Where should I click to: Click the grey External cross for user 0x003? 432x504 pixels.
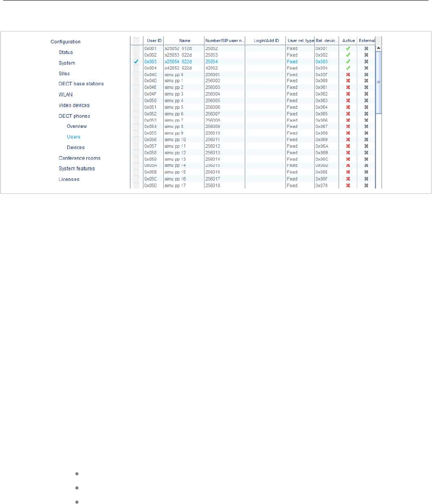coord(366,62)
